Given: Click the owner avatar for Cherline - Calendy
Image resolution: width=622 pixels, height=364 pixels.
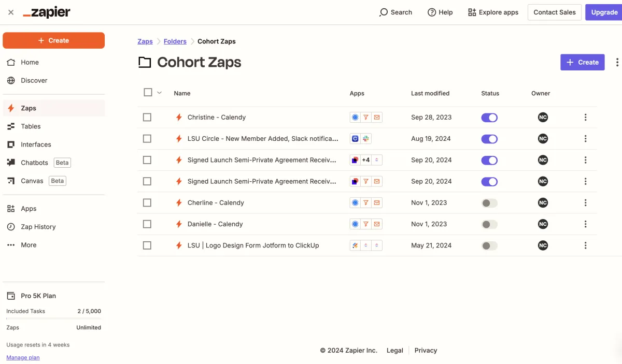Looking at the screenshot, I should (x=543, y=203).
